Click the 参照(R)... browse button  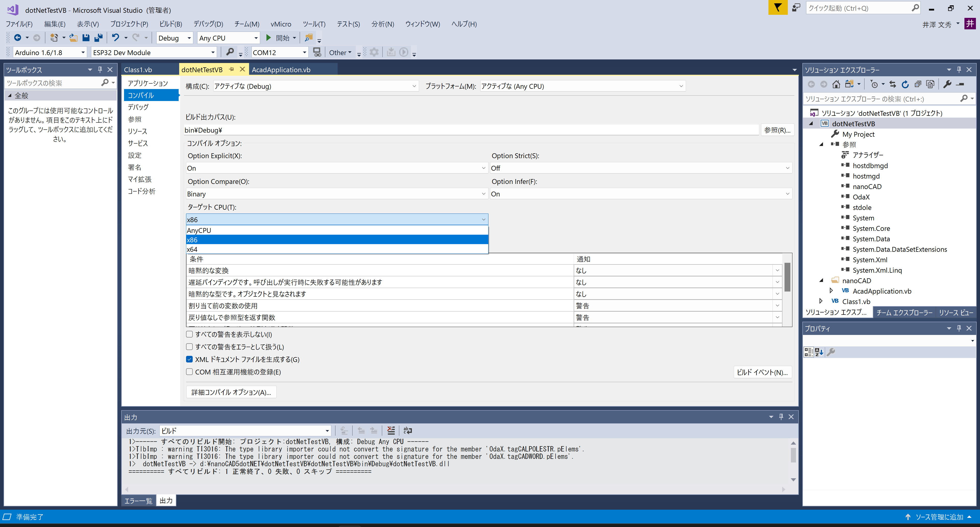point(777,130)
